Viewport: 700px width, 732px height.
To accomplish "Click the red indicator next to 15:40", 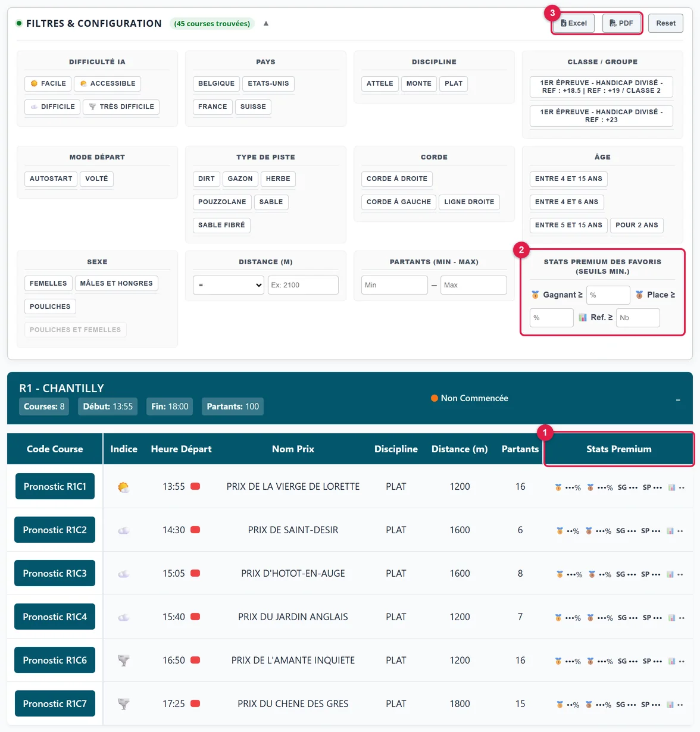I will pos(195,617).
